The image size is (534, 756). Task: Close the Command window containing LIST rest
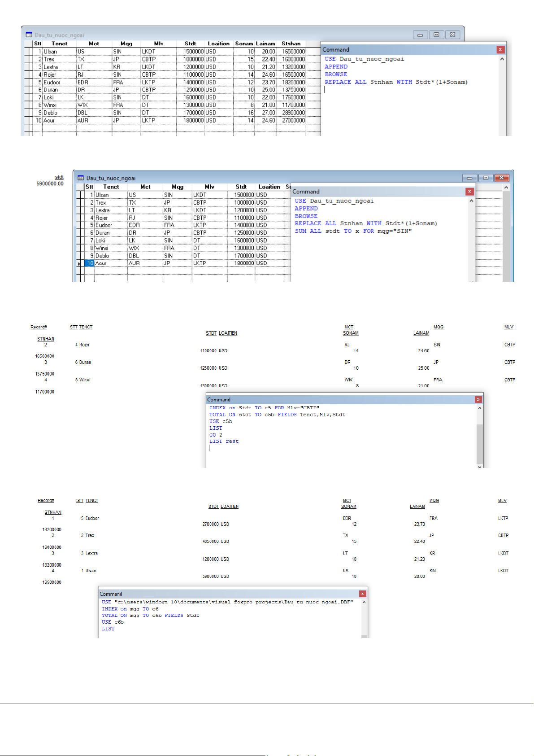click(x=478, y=399)
